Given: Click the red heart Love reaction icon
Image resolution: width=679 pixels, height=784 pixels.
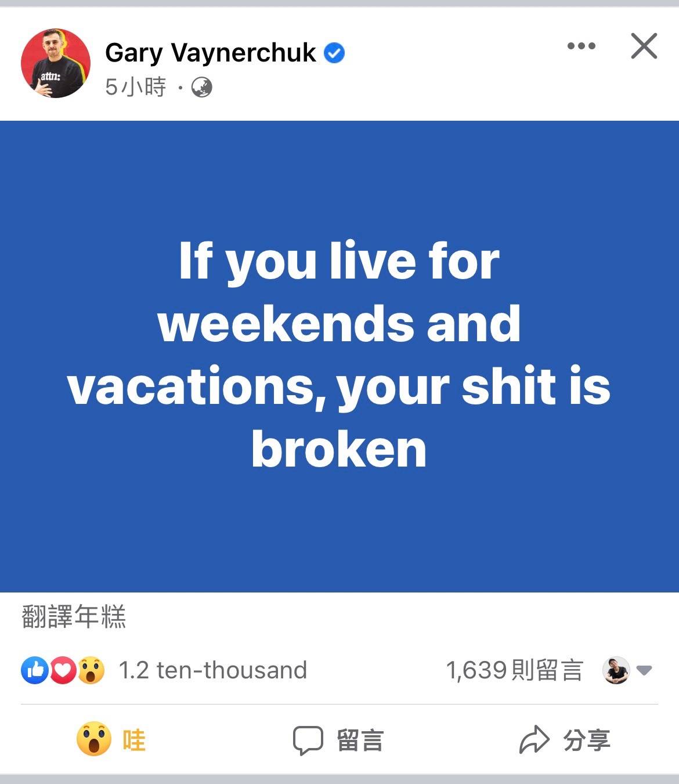Looking at the screenshot, I should tap(63, 670).
